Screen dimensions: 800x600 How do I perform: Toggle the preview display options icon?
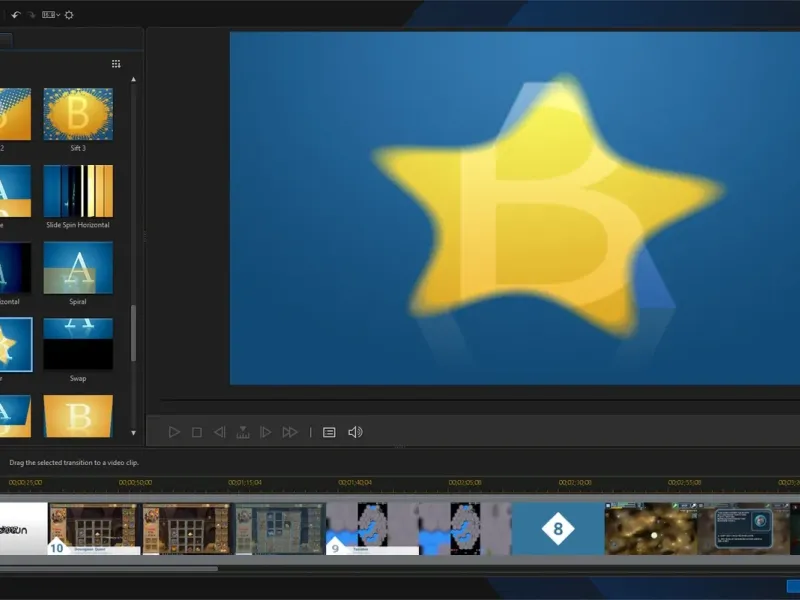pos(329,432)
